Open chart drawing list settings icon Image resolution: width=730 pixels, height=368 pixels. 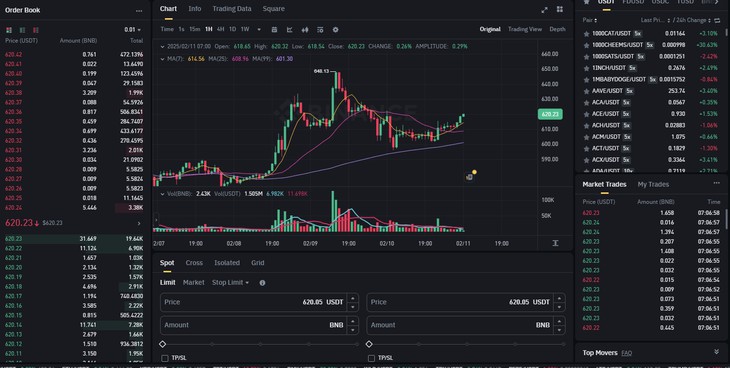pos(320,29)
